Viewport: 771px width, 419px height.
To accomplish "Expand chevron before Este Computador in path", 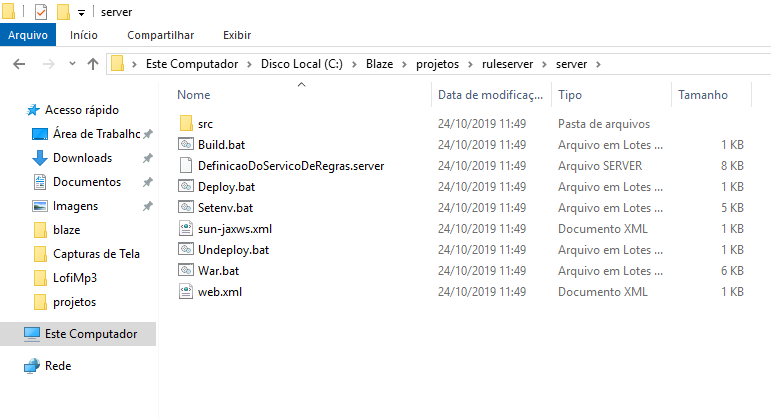I will pyautogui.click(x=134, y=64).
